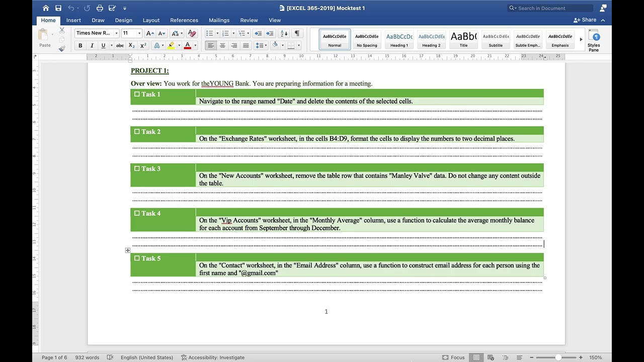Open the Review tab
This screenshot has height=362, width=644.
pos(249,20)
